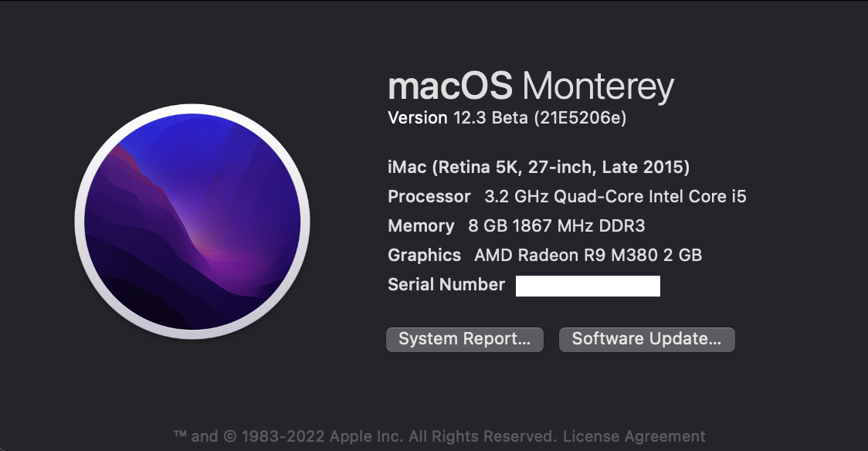Select the iMac Retina 5K model line
The height and width of the screenshot is (451, 868).
point(538,167)
